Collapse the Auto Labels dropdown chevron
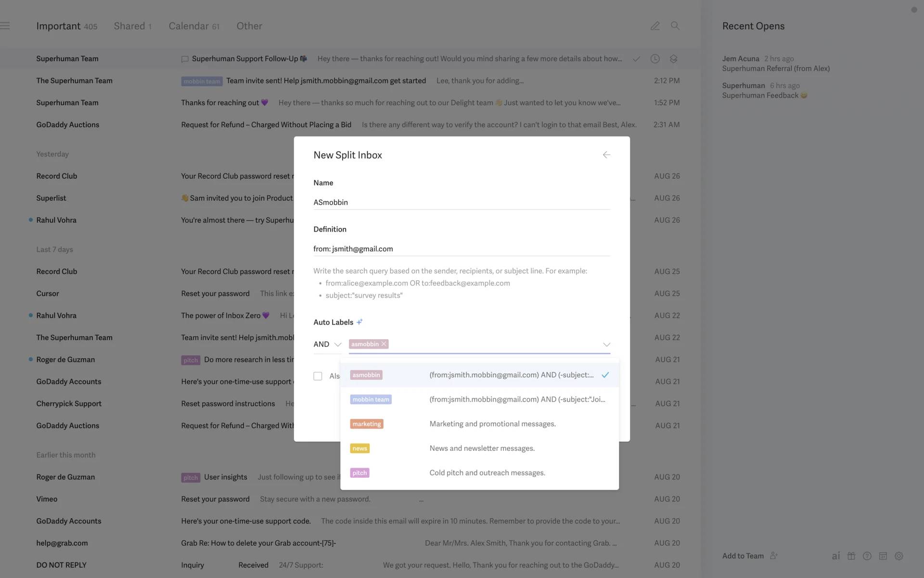The height and width of the screenshot is (578, 924). [606, 344]
